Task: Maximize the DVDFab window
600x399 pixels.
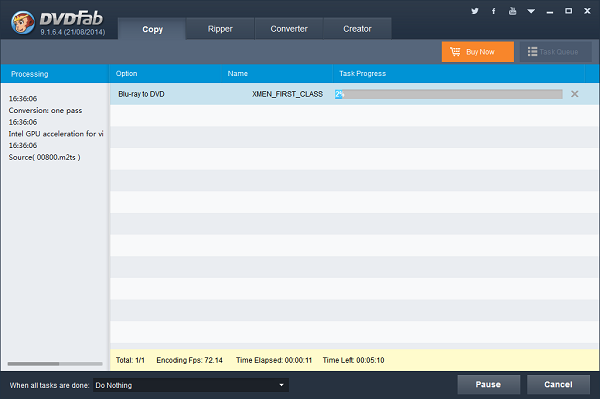Action: pos(569,11)
